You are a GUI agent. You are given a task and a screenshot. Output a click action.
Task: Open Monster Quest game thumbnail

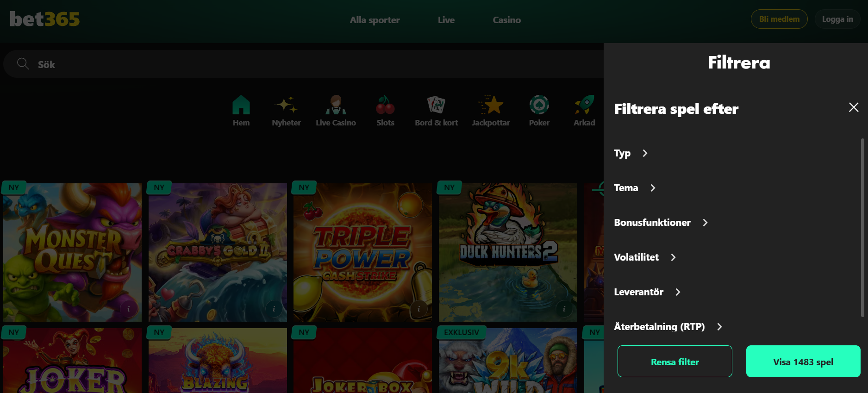[72, 252]
